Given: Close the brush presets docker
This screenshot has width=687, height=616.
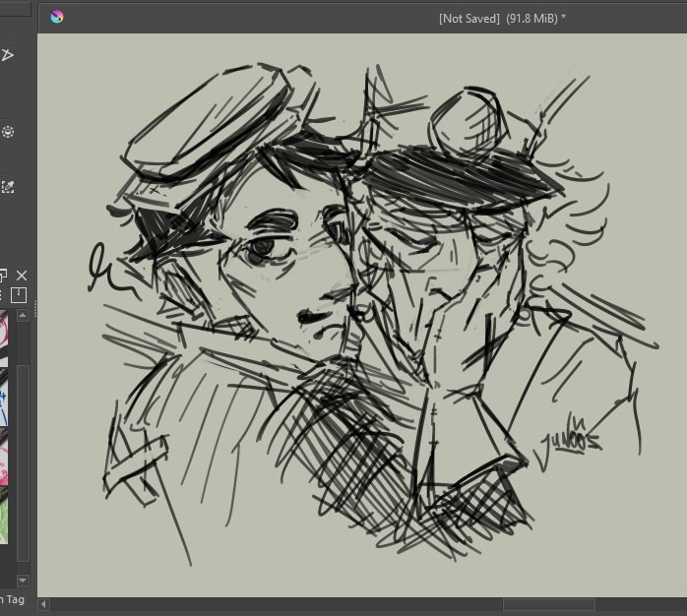Looking at the screenshot, I should (22, 276).
